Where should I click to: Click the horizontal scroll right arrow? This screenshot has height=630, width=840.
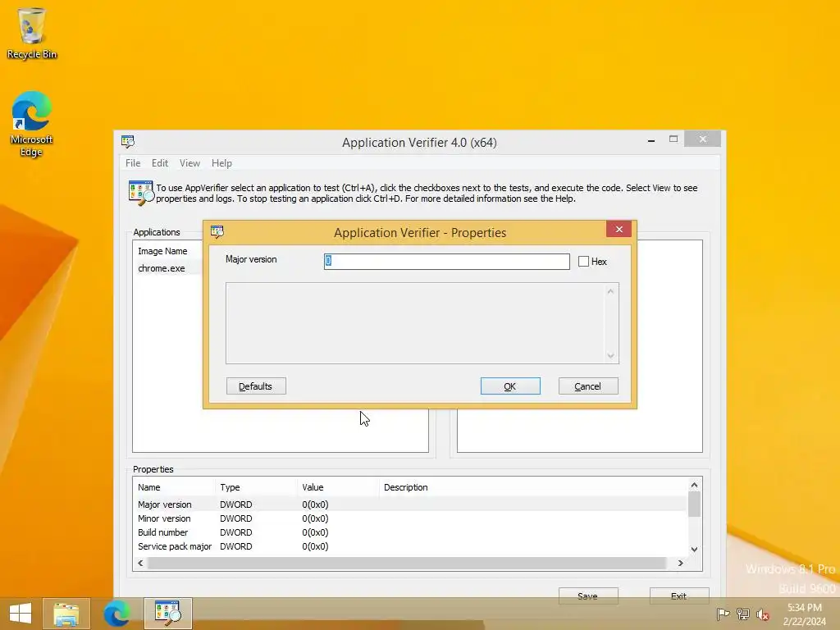click(680, 563)
